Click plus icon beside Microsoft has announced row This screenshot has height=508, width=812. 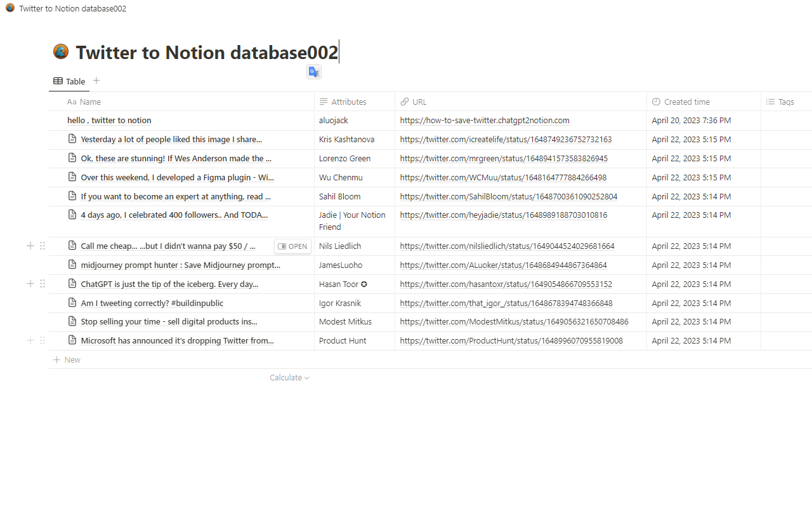tap(30, 340)
